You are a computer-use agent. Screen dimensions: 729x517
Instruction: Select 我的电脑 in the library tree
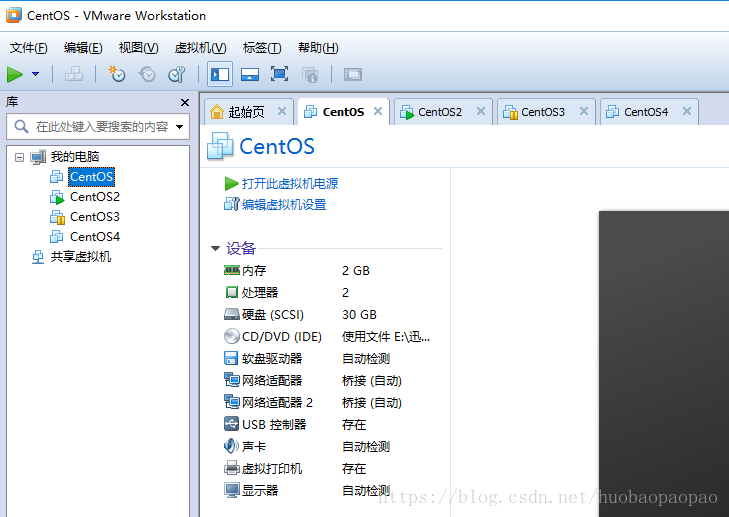click(x=74, y=157)
